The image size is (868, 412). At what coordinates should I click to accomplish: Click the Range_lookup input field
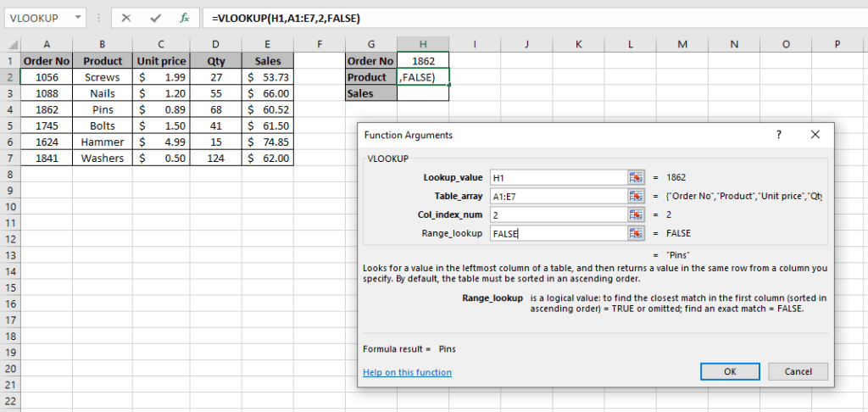click(559, 233)
